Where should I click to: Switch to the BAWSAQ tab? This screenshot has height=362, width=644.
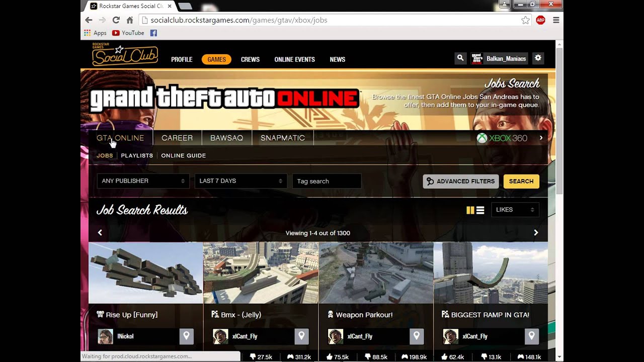click(x=226, y=138)
